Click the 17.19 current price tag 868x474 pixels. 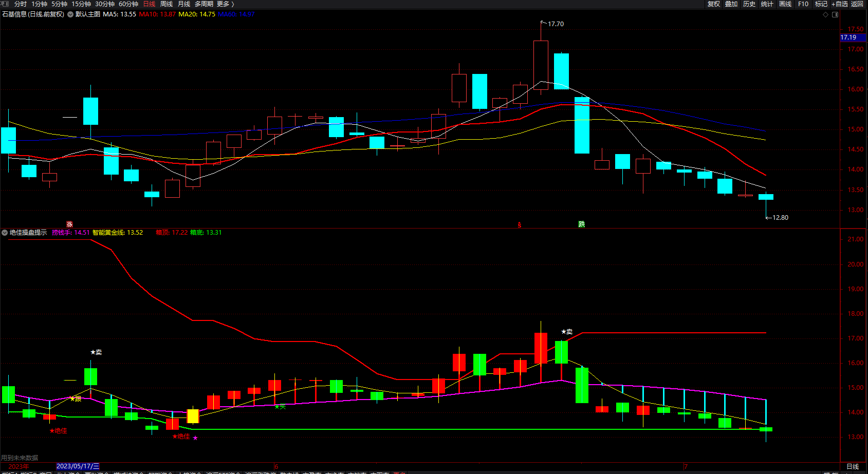click(x=853, y=37)
